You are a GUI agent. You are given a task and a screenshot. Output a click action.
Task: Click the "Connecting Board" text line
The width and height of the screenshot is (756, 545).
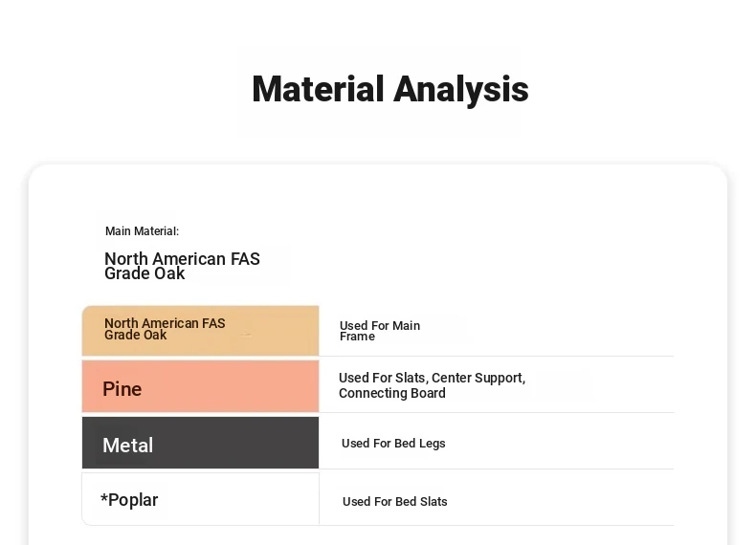(x=391, y=394)
